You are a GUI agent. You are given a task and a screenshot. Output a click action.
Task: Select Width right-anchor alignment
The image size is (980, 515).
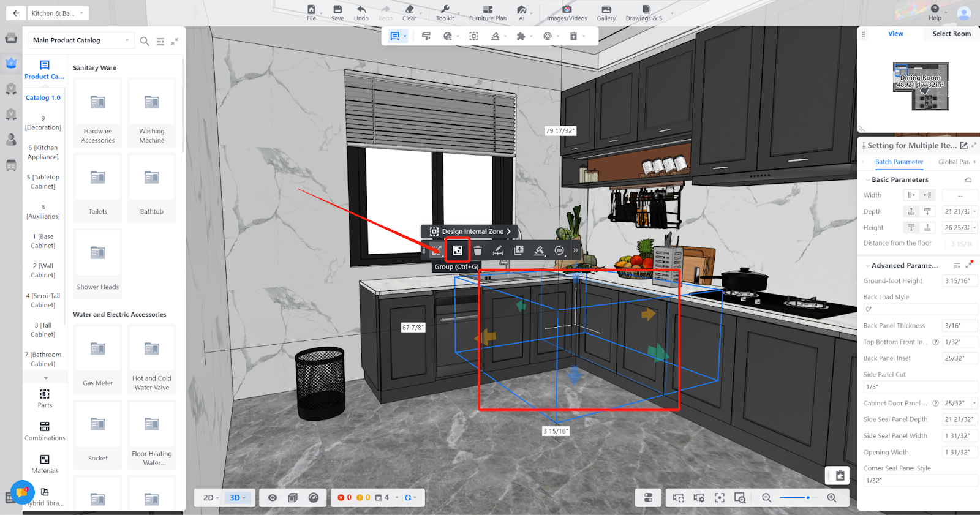coord(927,195)
